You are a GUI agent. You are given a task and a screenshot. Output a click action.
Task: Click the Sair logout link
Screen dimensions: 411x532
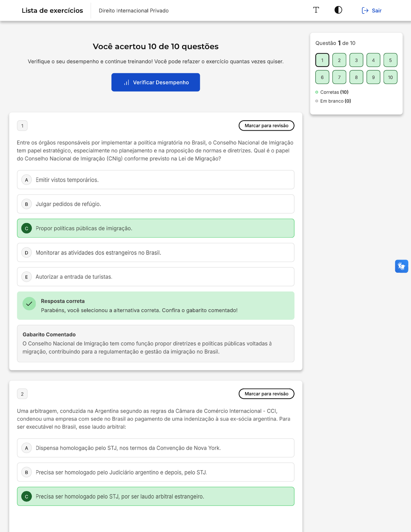(372, 11)
